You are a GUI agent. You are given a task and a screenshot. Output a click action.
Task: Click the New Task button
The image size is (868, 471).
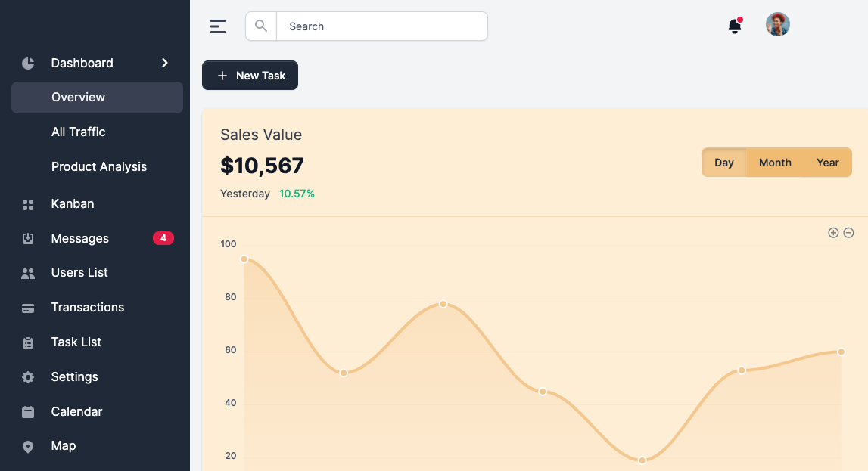tap(250, 76)
